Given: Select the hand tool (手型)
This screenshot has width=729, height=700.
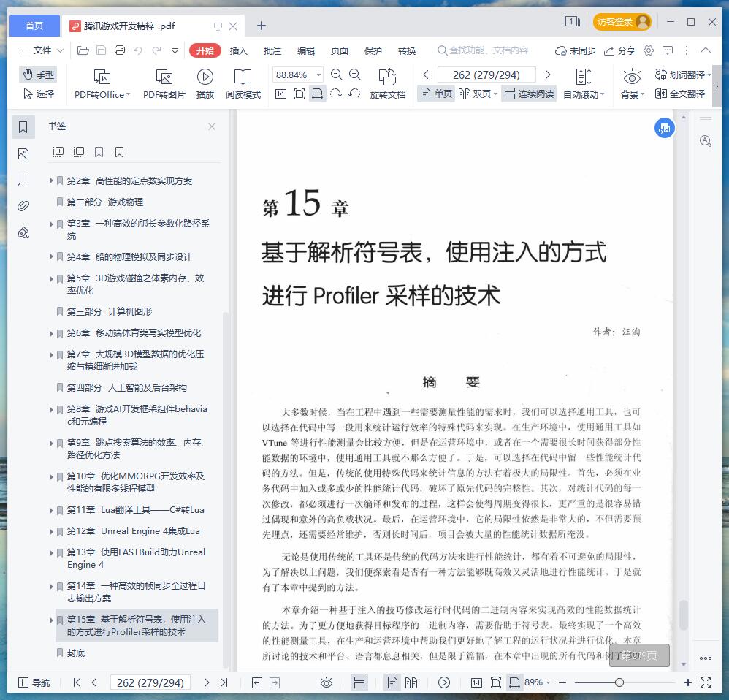Looking at the screenshot, I should (x=39, y=75).
